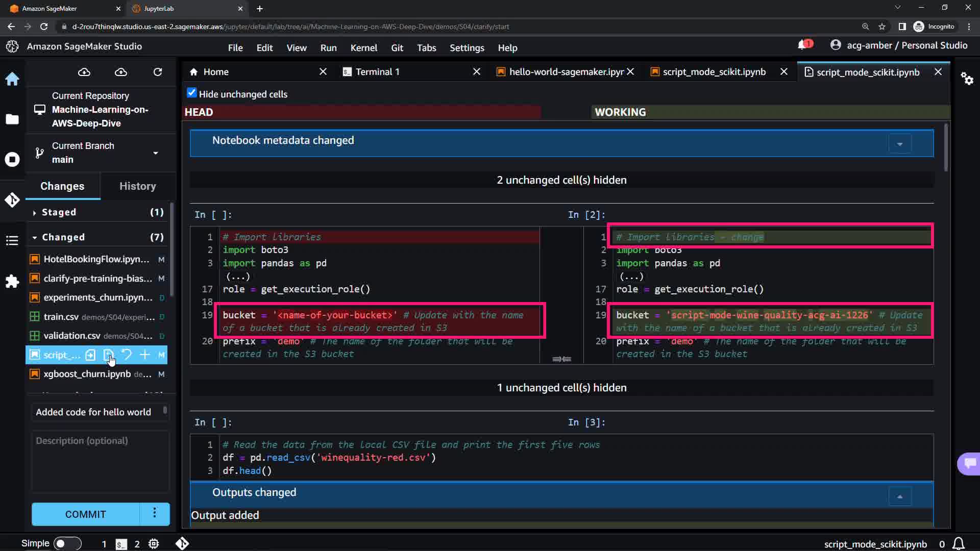Switch to the History tab
The width and height of the screenshot is (980, 551).
point(137,186)
